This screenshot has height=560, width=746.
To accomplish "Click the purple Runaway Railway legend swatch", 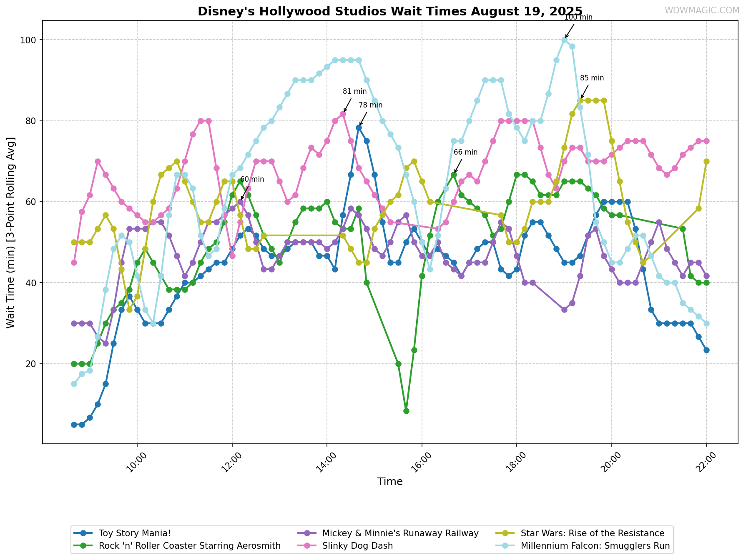I will coord(307,533).
